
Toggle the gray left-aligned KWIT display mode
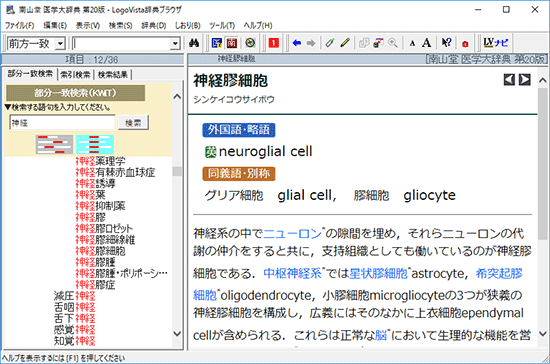click(54, 144)
